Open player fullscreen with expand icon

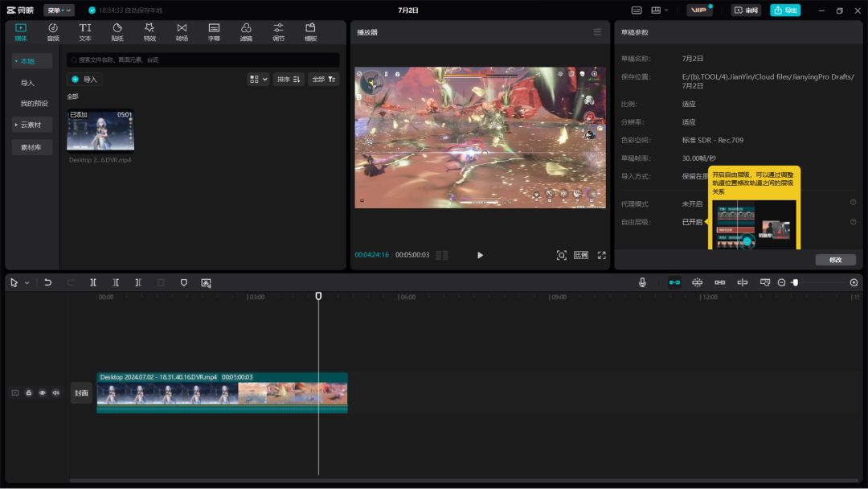click(x=601, y=255)
